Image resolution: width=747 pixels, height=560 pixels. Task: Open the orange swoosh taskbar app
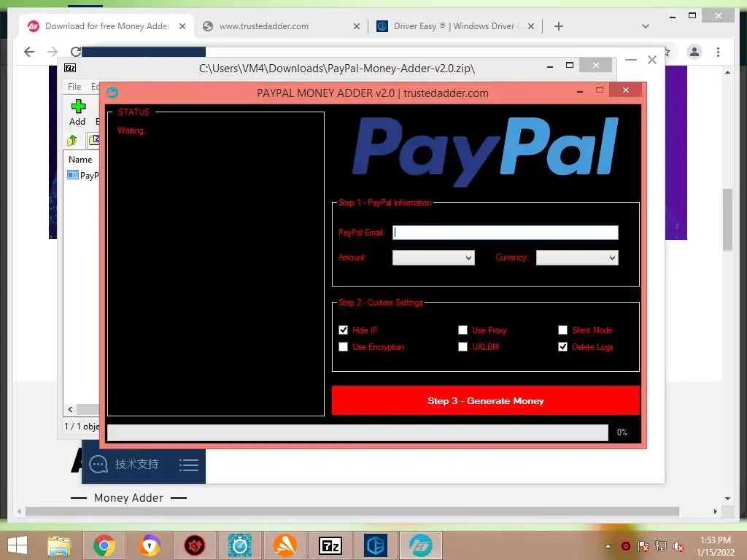pos(285,545)
